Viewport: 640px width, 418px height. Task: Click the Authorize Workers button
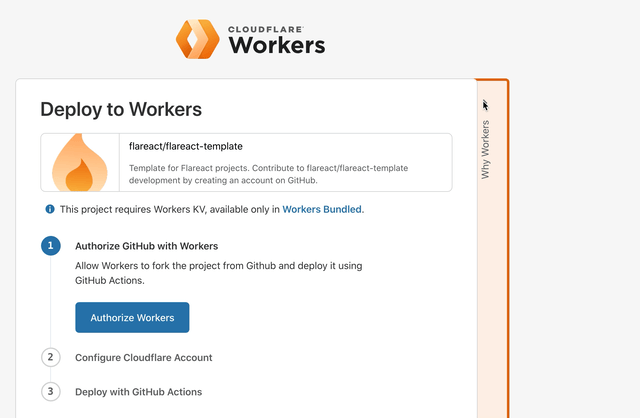pos(132,318)
